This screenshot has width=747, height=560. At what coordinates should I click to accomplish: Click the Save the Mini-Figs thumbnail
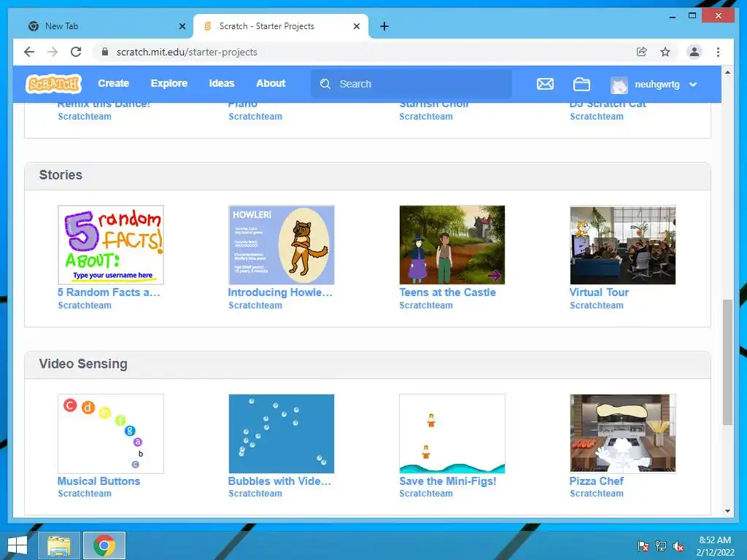[x=452, y=433]
